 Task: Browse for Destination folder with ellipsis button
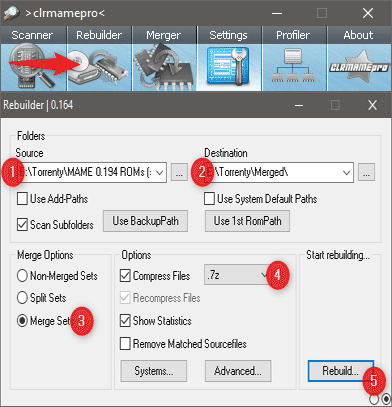(x=366, y=172)
